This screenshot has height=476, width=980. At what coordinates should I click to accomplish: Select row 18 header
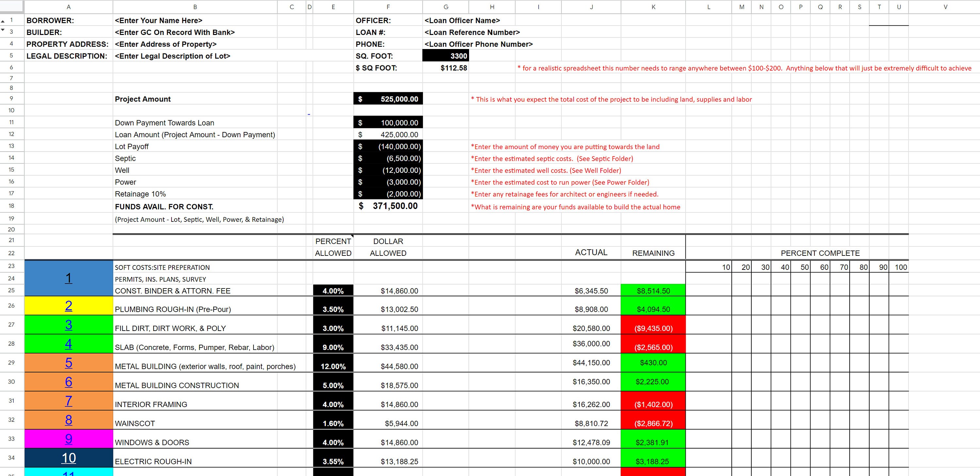pyautogui.click(x=11, y=206)
